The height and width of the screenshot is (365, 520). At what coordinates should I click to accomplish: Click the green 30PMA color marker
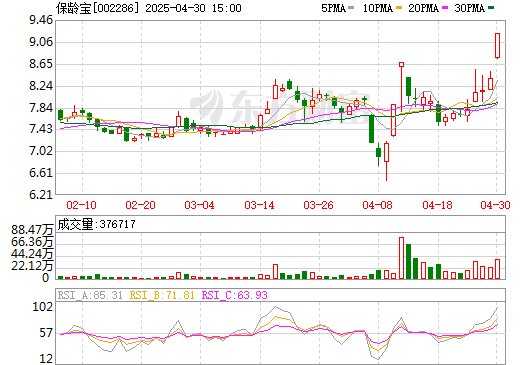point(491,7)
